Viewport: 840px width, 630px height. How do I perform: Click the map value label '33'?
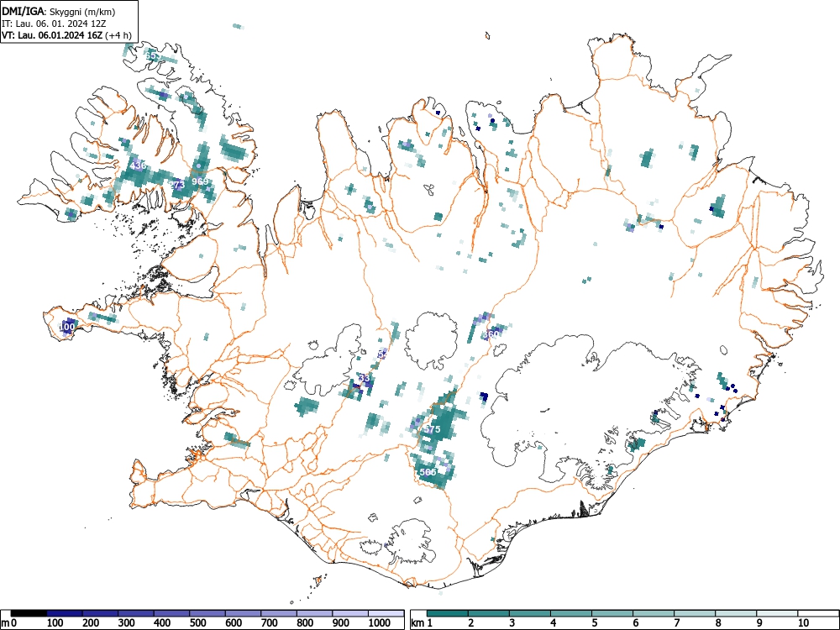click(365, 378)
